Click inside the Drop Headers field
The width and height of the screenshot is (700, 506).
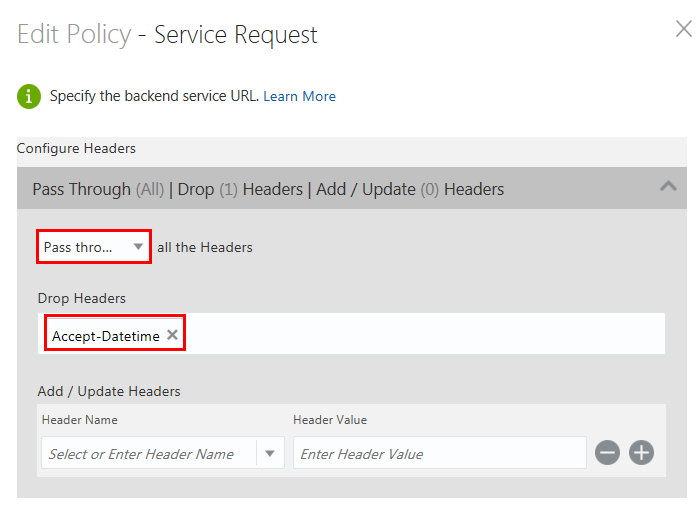pos(351,334)
